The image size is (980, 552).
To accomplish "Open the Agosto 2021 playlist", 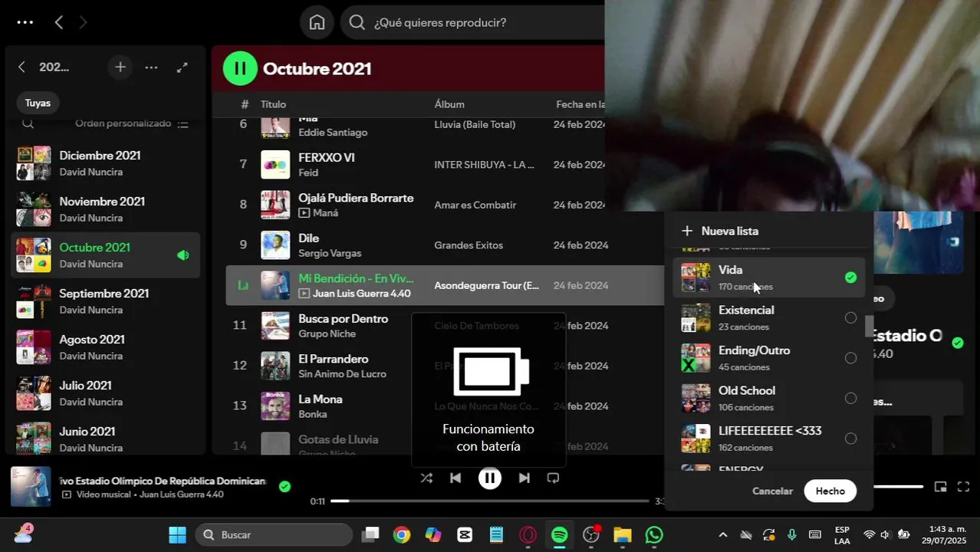I will point(107,347).
